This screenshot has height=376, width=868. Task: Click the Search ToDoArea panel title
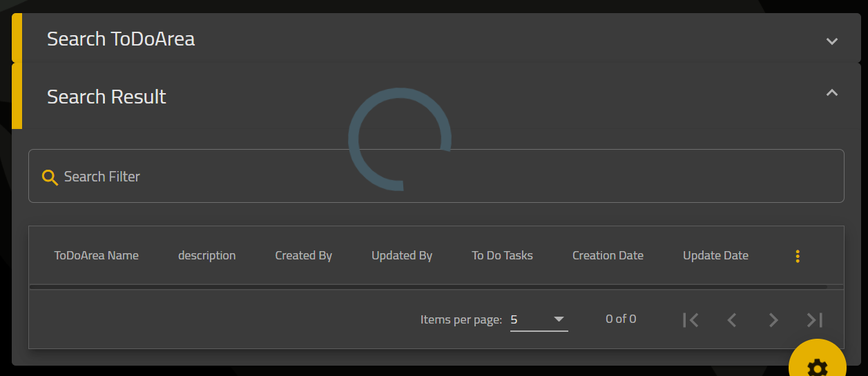[x=121, y=39]
